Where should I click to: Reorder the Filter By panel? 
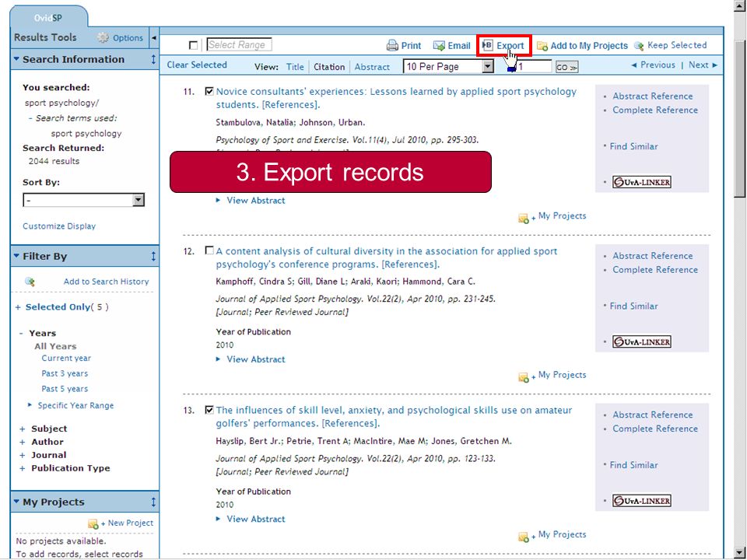(x=153, y=256)
